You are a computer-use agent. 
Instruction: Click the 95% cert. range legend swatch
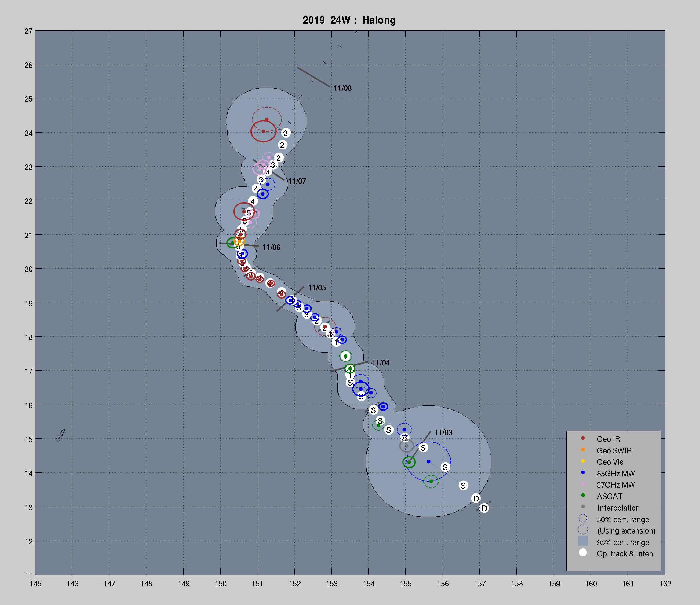(x=582, y=541)
